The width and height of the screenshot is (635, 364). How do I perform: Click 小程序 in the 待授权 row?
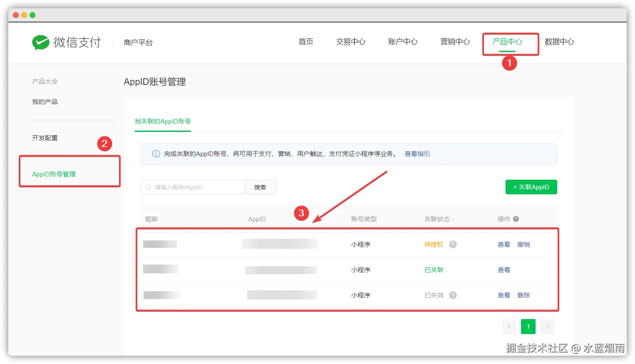(x=360, y=245)
